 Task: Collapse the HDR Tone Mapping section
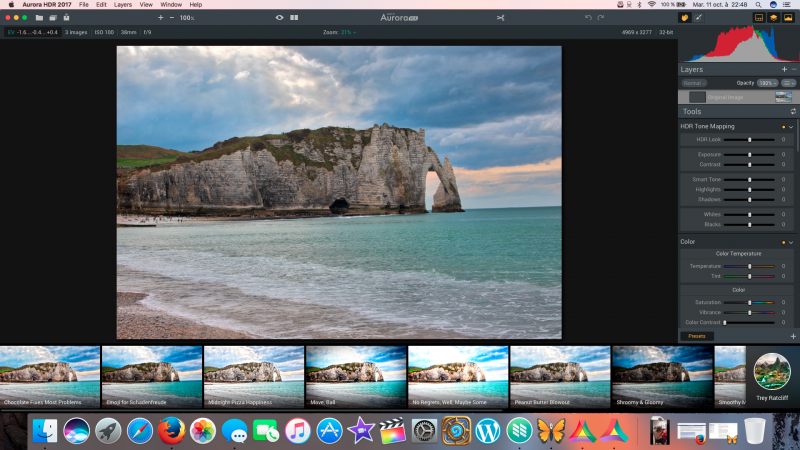[x=791, y=127]
